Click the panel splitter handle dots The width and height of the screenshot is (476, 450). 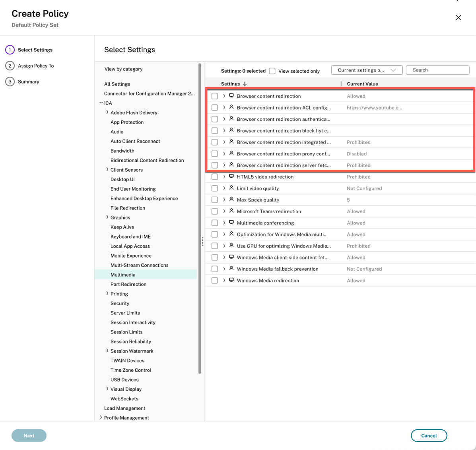[x=203, y=242]
